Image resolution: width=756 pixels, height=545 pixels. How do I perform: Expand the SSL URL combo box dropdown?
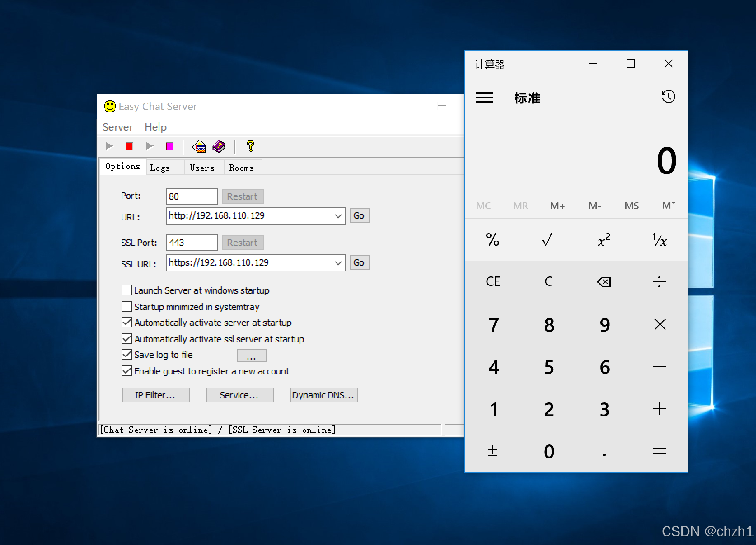(x=338, y=263)
